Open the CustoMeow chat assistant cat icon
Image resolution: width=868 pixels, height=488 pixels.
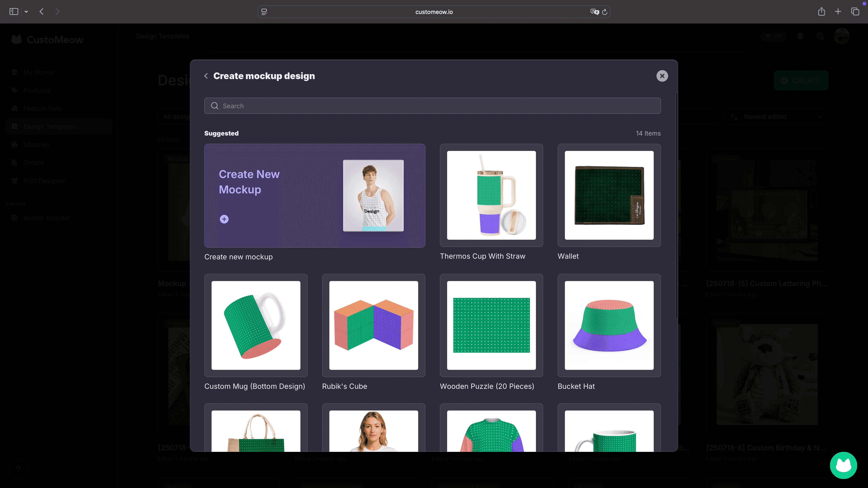(x=843, y=465)
